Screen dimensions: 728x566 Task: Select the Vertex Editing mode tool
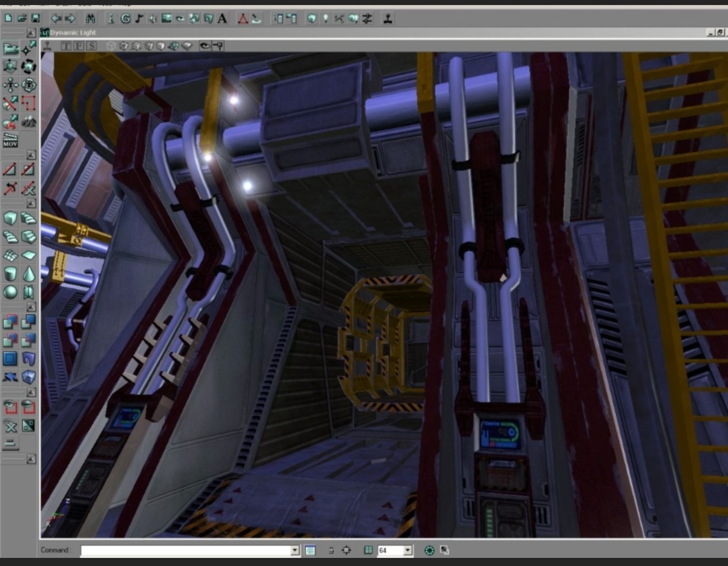pos(29,49)
